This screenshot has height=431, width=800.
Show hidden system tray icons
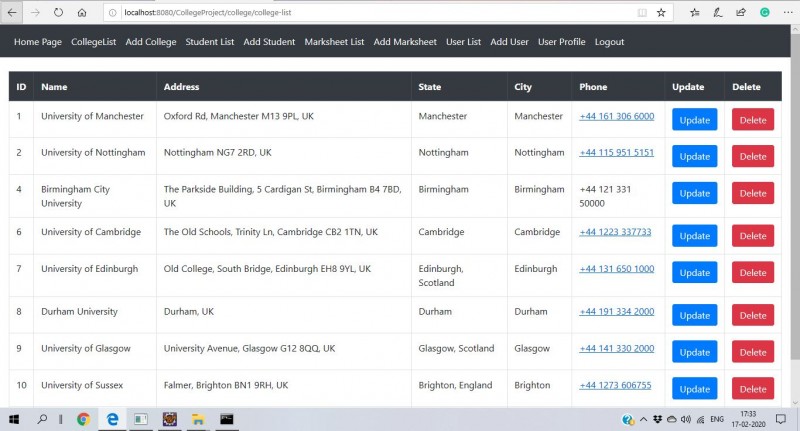pos(643,419)
